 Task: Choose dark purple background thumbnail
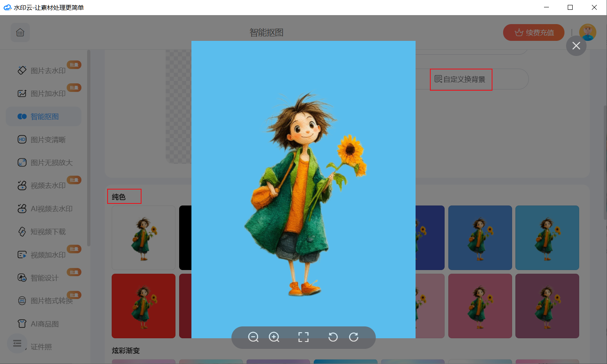[547, 306]
